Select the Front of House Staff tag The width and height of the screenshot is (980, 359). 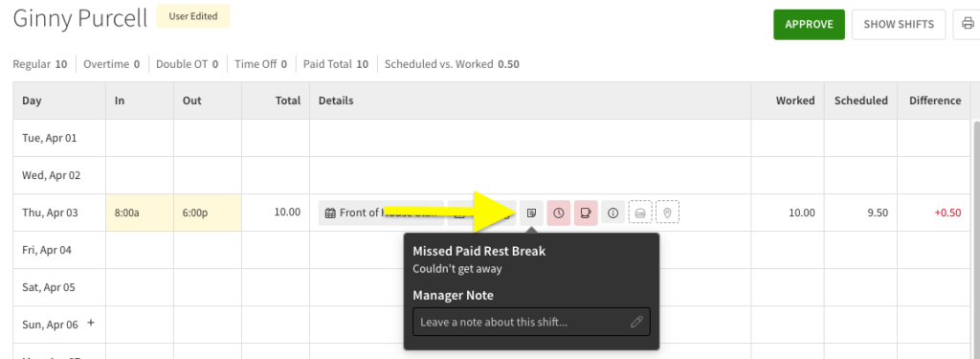tap(381, 213)
